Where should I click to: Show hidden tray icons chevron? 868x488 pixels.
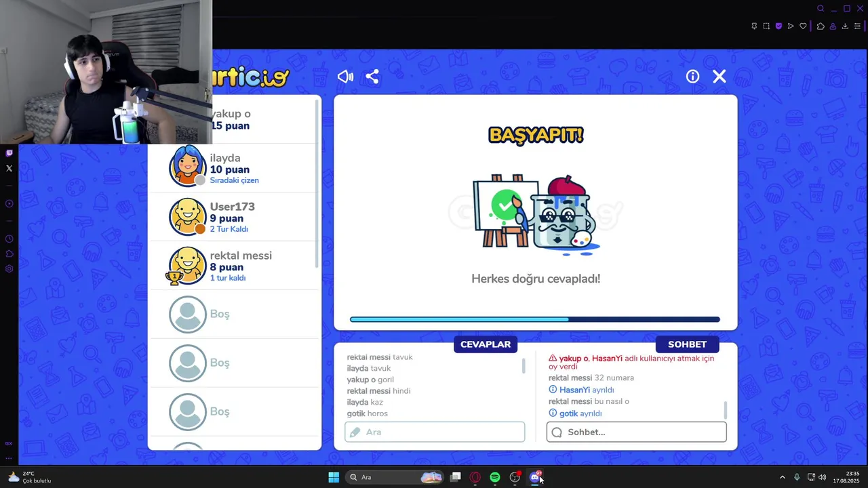782,477
